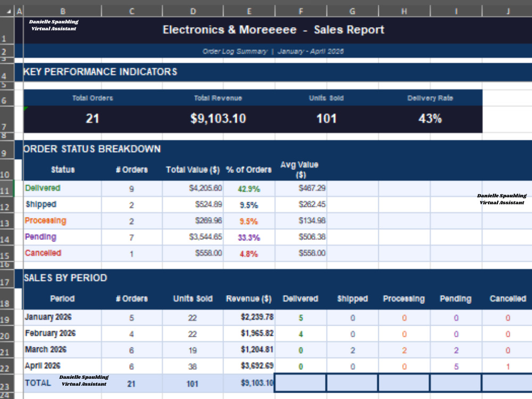This screenshot has height=399, width=532.
Task: Click the Cancelled status cell
Action: [62, 253]
